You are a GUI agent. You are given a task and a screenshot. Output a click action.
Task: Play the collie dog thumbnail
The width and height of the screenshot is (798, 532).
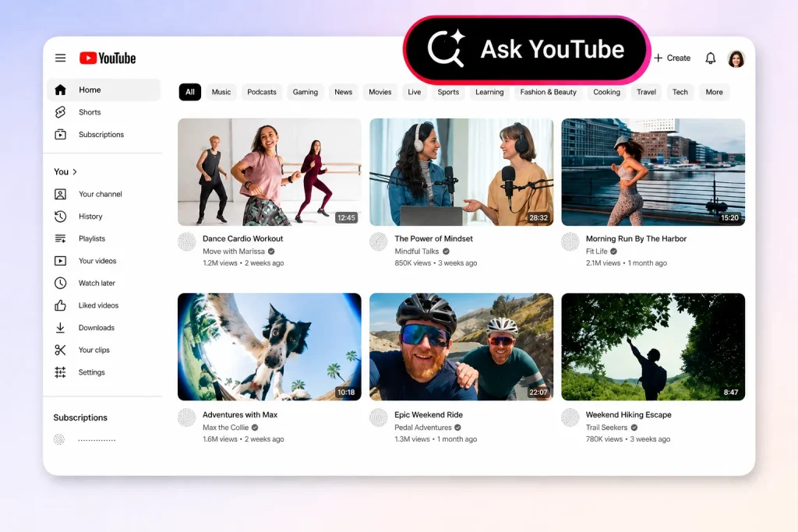tap(269, 347)
